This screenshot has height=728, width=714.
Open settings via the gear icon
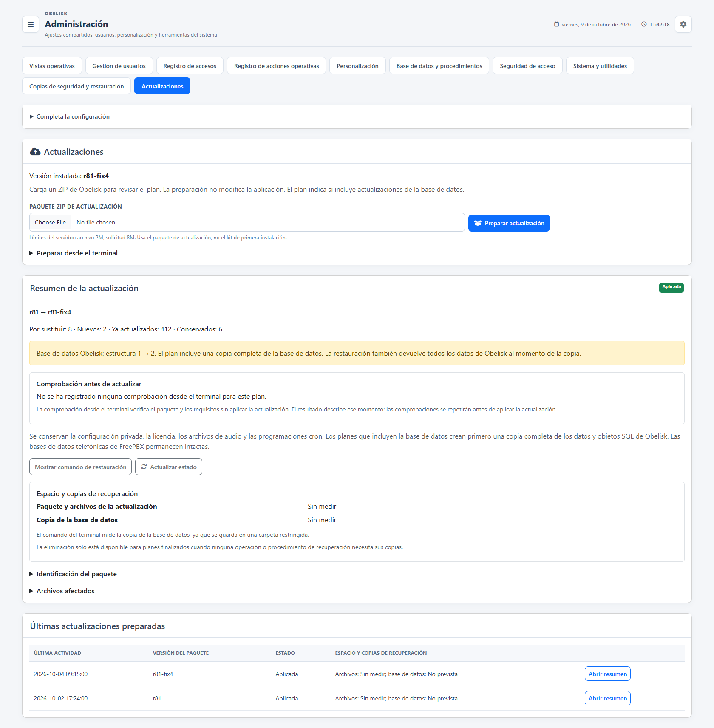683,24
